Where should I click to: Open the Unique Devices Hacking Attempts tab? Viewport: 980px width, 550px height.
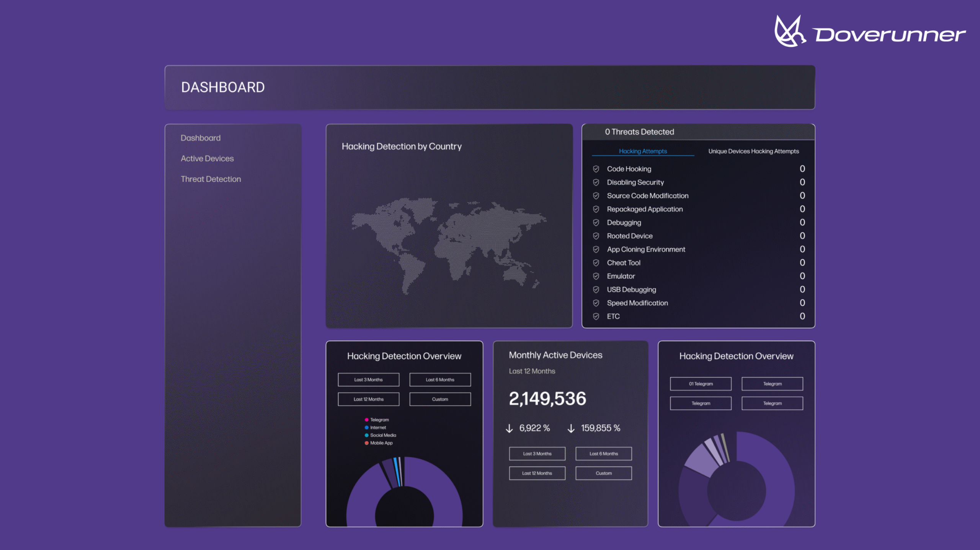pos(753,151)
